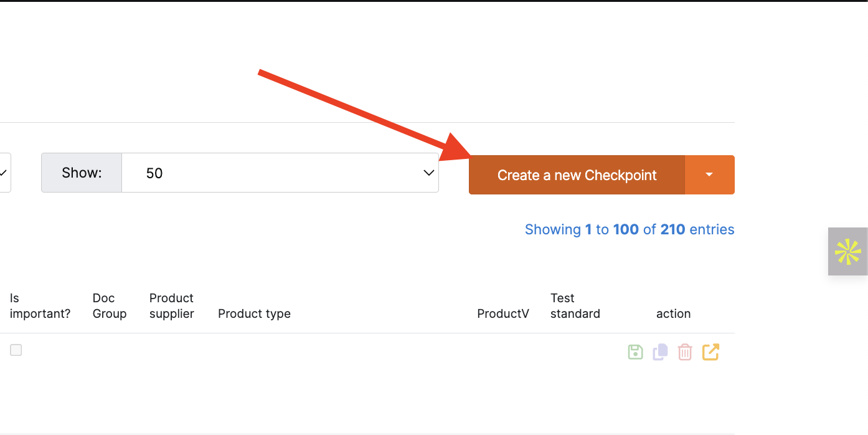The image size is (868, 435).
Task: Click the 'Test standard' column header
Action: point(575,306)
